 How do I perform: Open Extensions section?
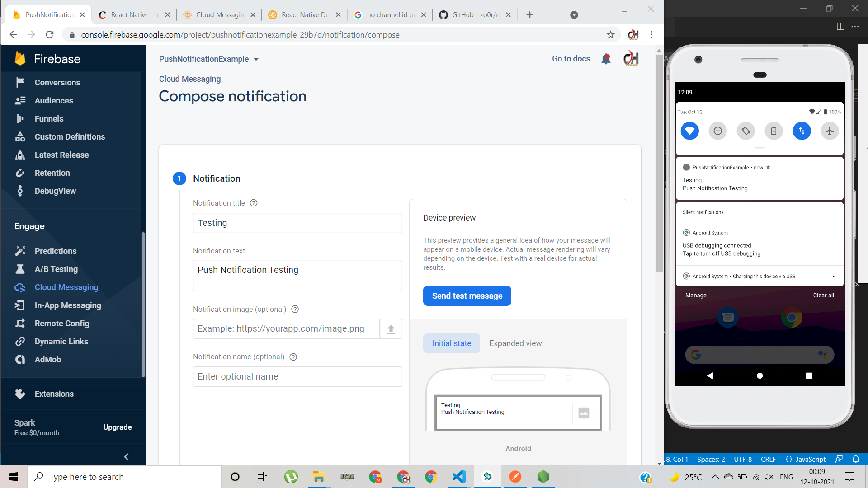[54, 394]
